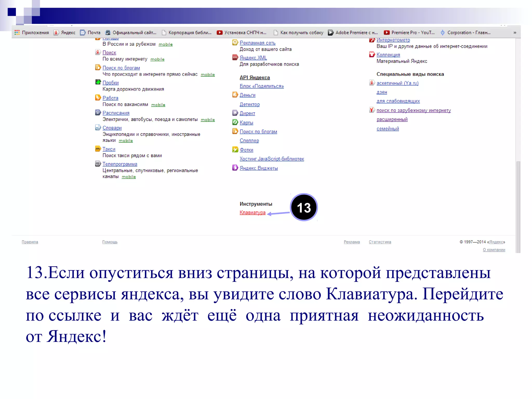The width and height of the screenshot is (532, 399).
Task: Open the О компании footer link
Action: point(494,250)
